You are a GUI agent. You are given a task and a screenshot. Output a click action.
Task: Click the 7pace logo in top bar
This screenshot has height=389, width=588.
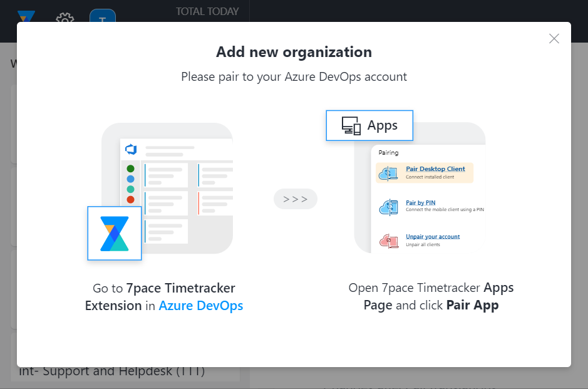tap(26, 16)
